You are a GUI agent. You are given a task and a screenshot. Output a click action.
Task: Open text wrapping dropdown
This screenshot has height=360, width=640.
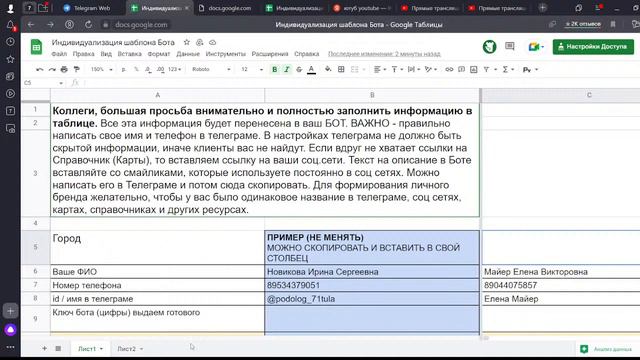(413, 70)
